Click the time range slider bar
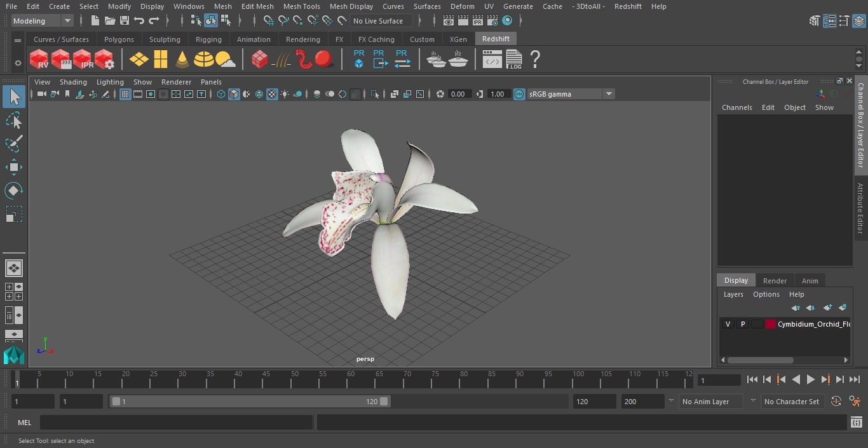 pyautogui.click(x=250, y=402)
